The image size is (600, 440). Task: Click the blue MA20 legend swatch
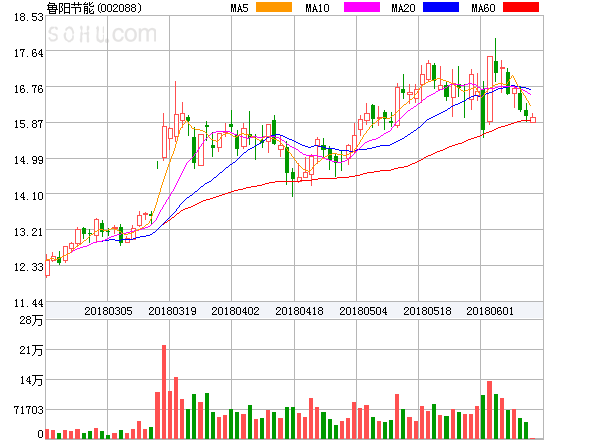point(441,7)
